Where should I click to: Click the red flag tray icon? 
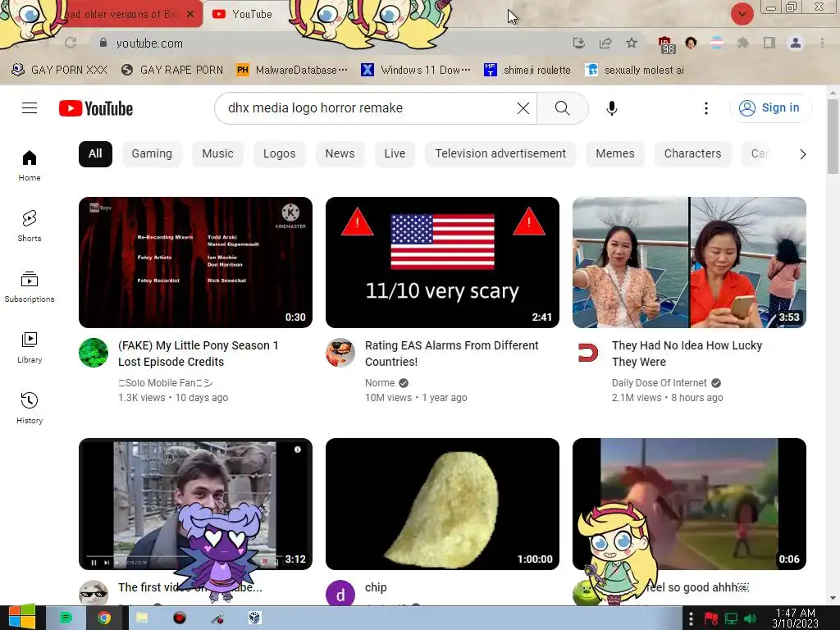[711, 619]
